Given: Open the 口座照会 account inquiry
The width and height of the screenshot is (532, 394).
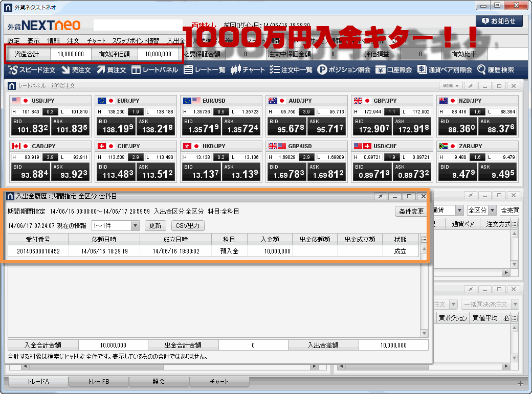Looking at the screenshot, I should 393,70.
